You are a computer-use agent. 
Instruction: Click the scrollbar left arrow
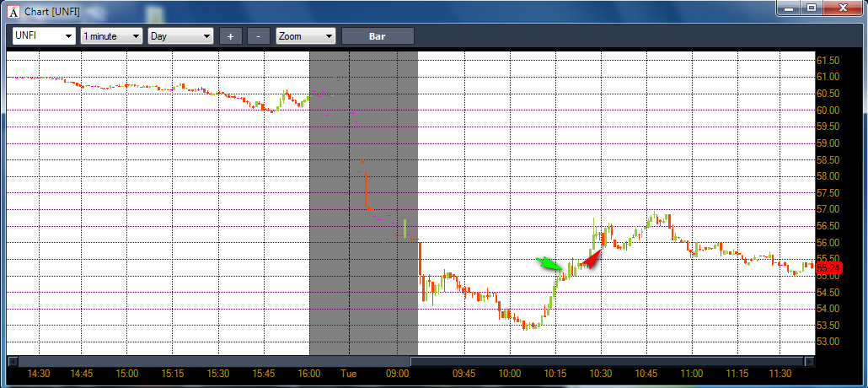pos(12,361)
